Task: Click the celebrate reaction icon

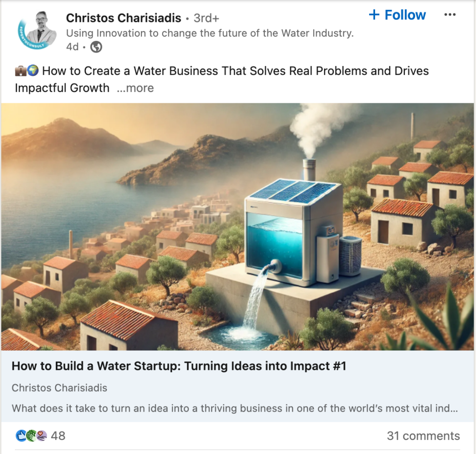Action: (x=31, y=436)
